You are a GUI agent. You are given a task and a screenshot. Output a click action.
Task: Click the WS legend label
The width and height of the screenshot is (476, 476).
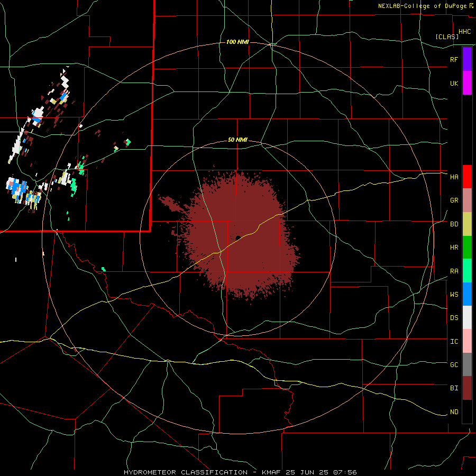tap(454, 294)
